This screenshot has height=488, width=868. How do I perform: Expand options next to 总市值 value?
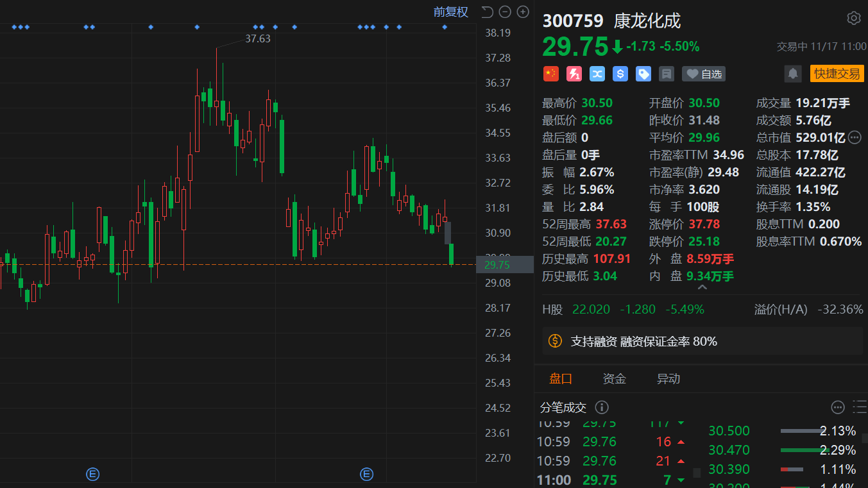[854, 137]
